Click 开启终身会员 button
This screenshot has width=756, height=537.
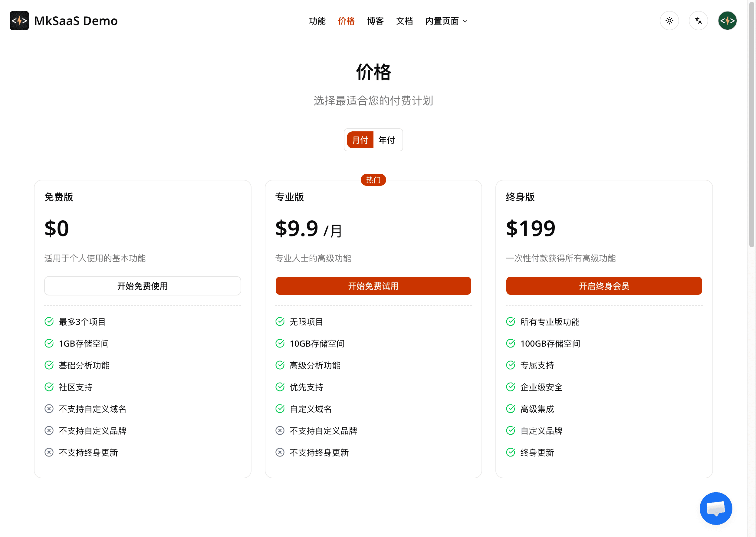(603, 286)
